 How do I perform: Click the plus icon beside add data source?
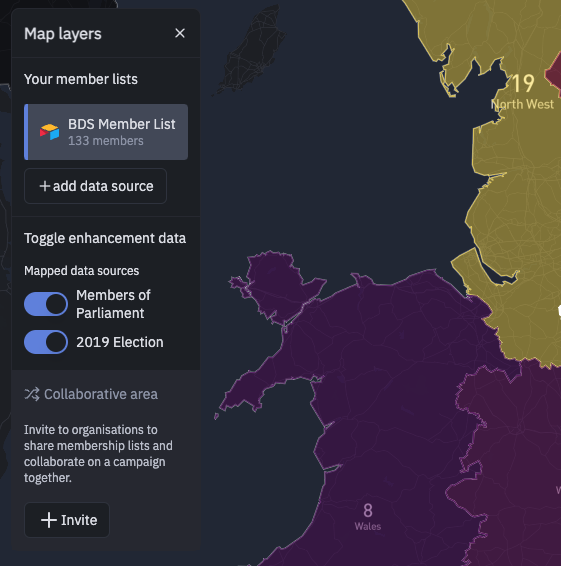[x=44, y=186]
